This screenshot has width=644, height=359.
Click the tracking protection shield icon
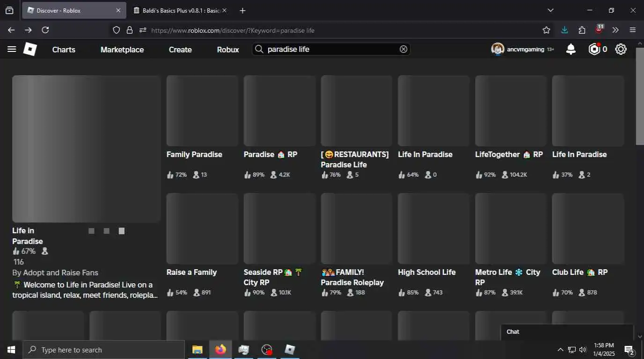point(117,30)
